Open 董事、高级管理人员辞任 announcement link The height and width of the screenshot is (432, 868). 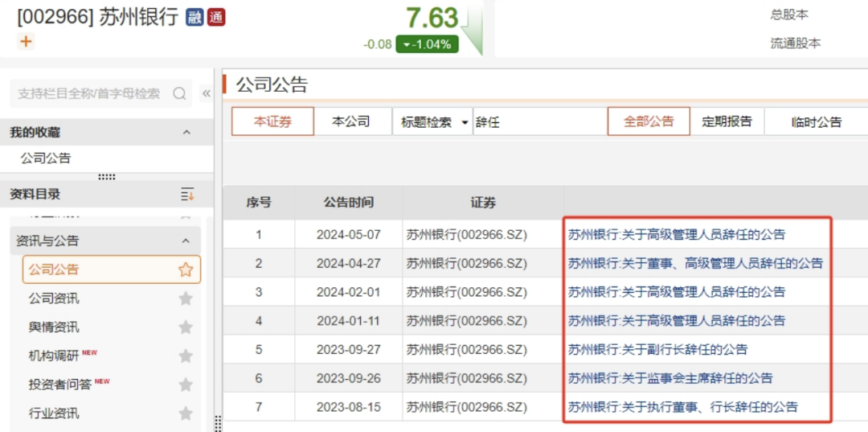coord(695,264)
